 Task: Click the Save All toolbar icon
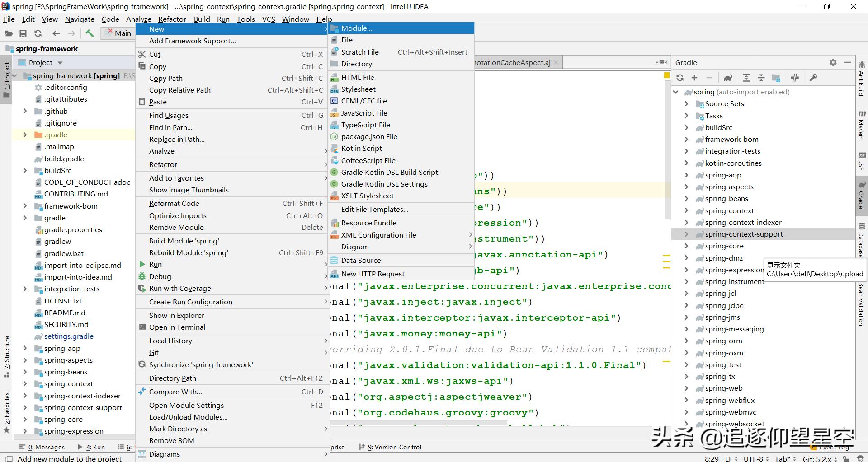tap(23, 33)
